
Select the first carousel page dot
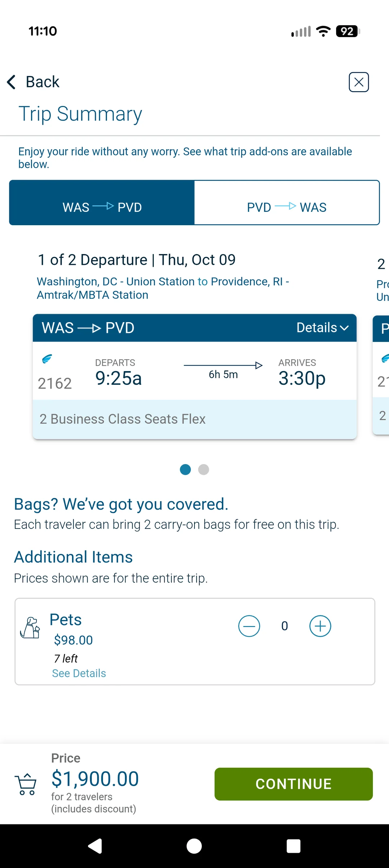pos(185,469)
